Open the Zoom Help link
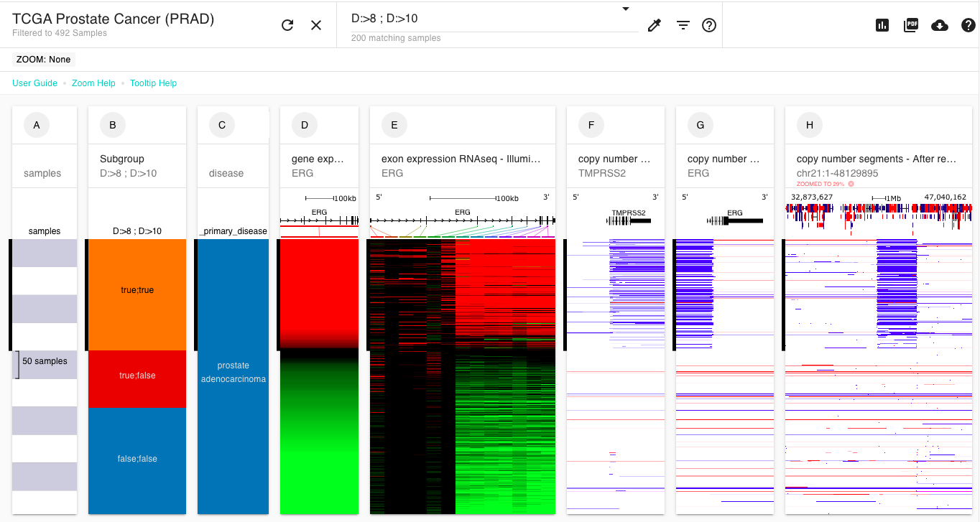The width and height of the screenshot is (980, 522). coord(93,83)
